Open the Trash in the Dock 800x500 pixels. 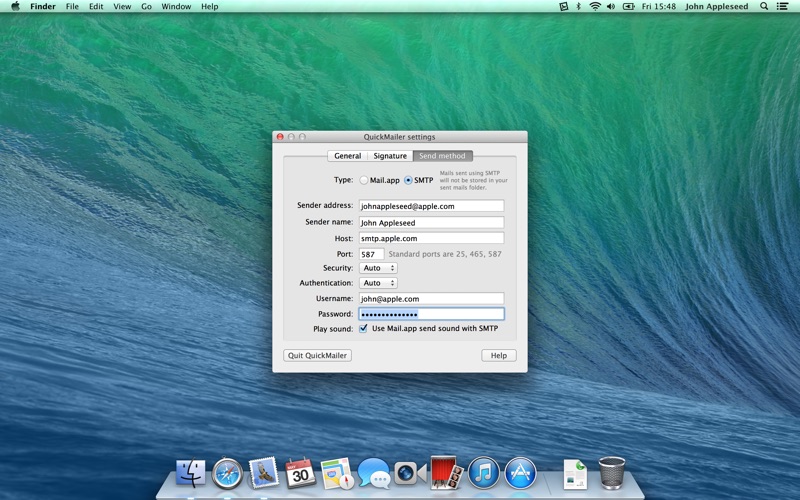click(x=611, y=473)
